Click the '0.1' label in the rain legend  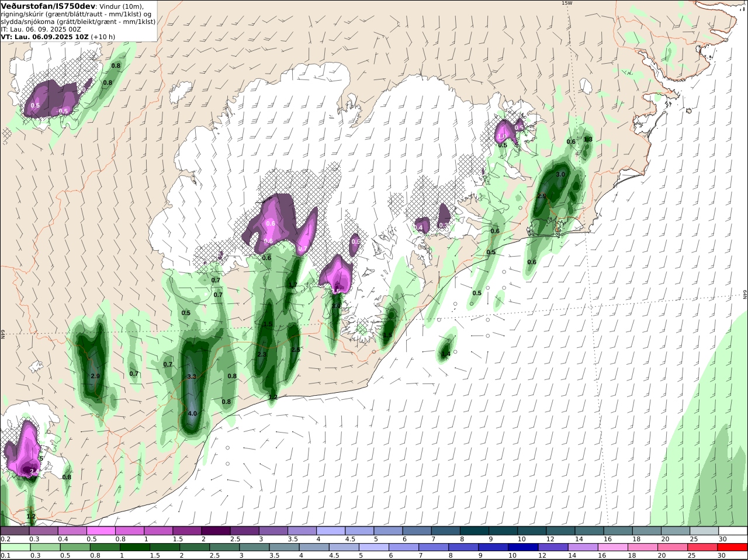[5, 555]
